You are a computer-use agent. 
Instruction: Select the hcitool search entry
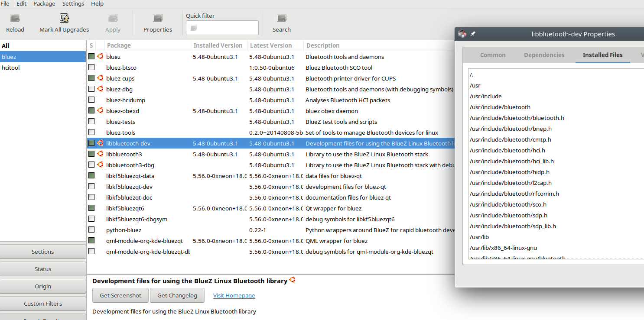pos(43,68)
